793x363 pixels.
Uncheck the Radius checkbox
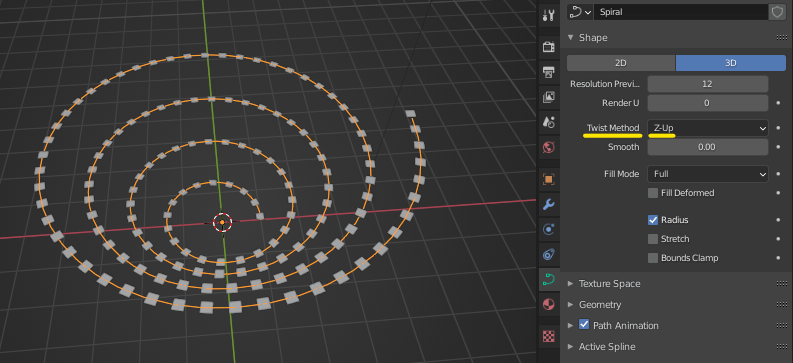coord(653,220)
